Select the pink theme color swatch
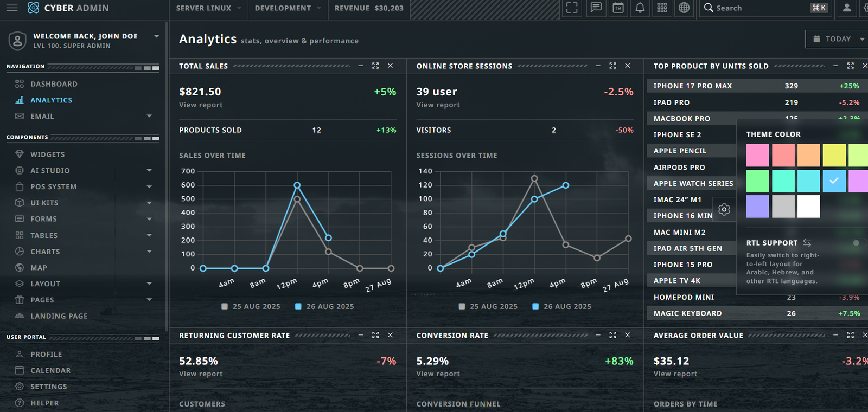868x412 pixels. click(757, 156)
